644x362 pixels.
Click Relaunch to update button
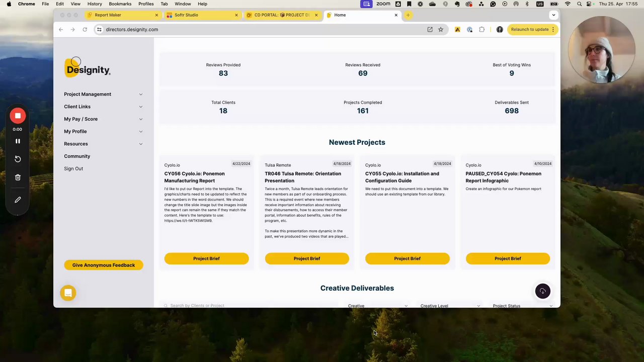[532, 30]
